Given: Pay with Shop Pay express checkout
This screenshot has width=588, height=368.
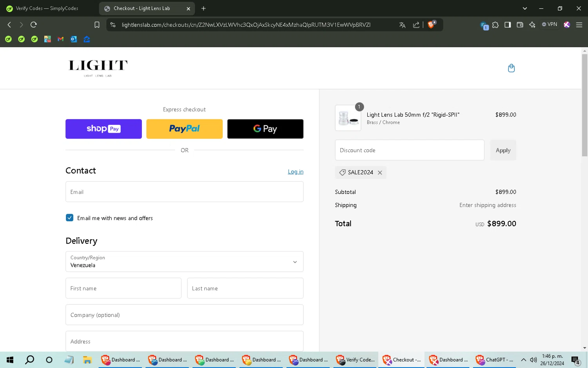Looking at the screenshot, I should point(103,129).
